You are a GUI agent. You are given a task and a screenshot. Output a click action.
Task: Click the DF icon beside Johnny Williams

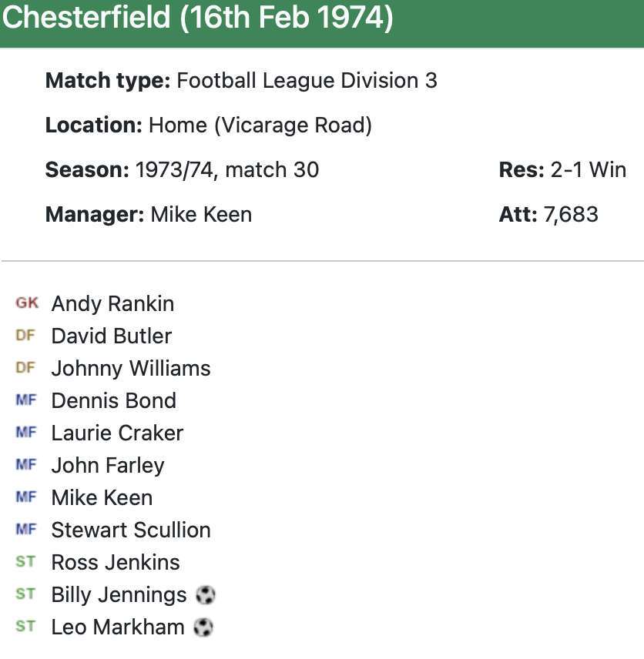click(x=25, y=368)
